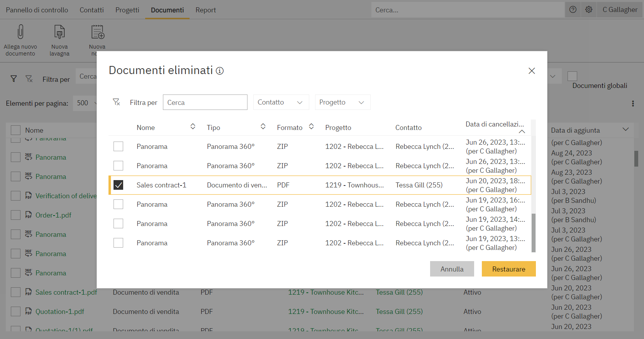644x339 pixels.
Task: Select the last Panorama row checkbox
Action: [119, 243]
